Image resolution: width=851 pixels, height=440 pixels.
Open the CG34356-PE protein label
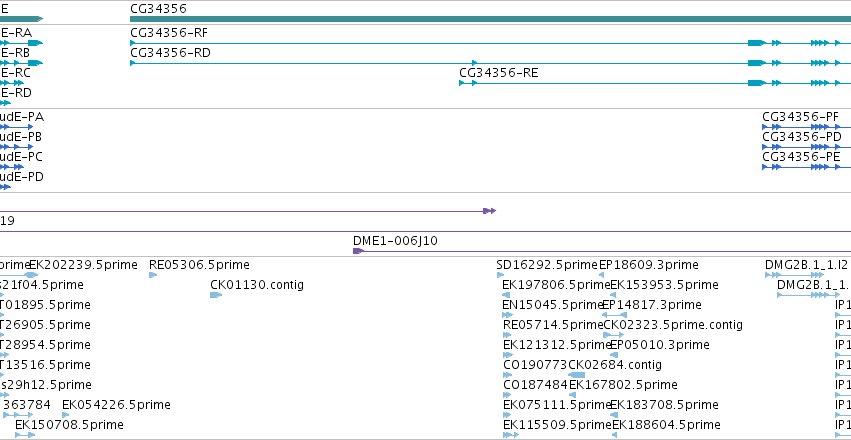[x=801, y=157]
